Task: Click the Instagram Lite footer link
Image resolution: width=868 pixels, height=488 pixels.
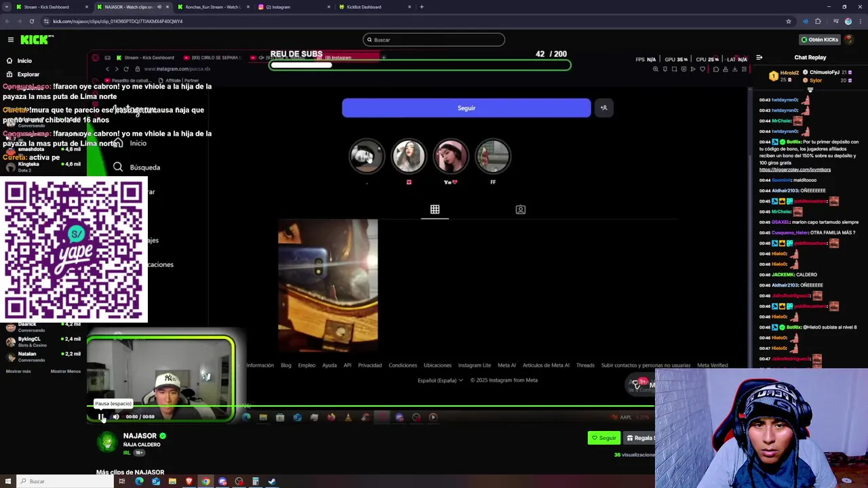Action: (474, 365)
